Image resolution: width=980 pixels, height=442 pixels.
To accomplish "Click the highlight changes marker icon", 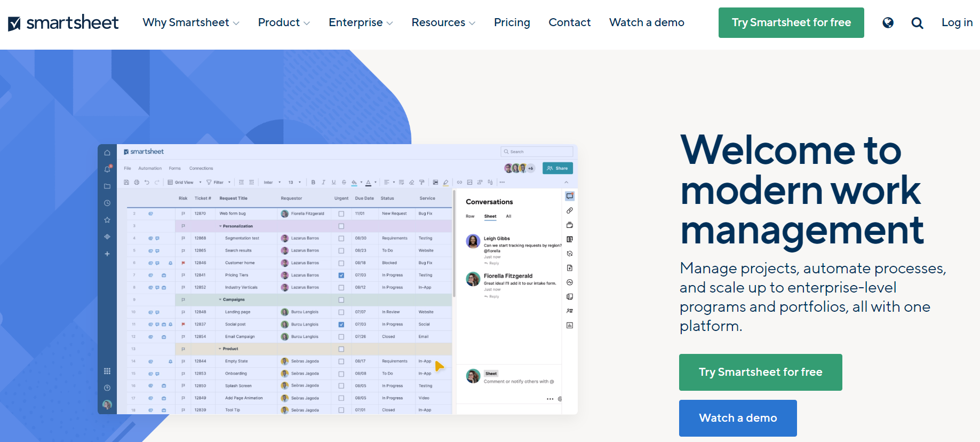I will coord(445,182).
